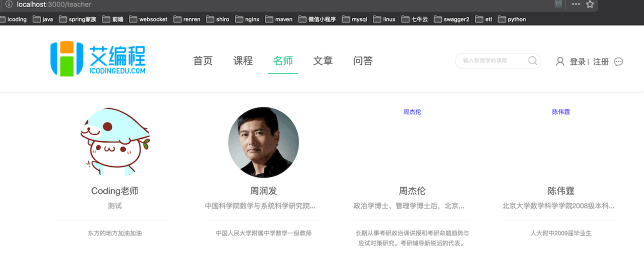
Task: Click the 注册 register link
Action: point(601,62)
